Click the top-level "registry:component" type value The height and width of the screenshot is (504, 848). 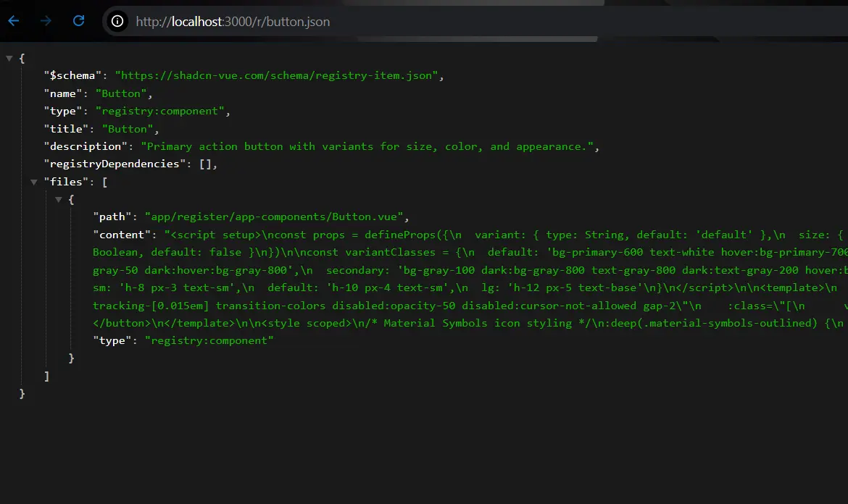coord(159,111)
